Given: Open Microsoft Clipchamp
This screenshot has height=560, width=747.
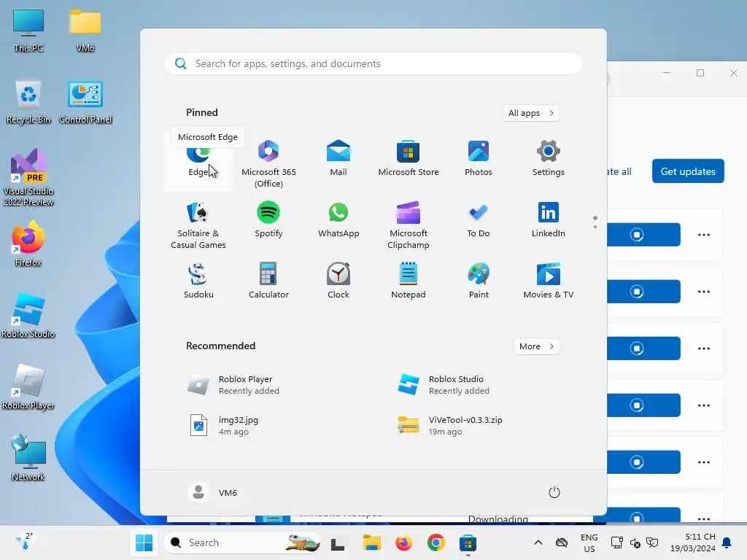Looking at the screenshot, I should coord(409,225).
